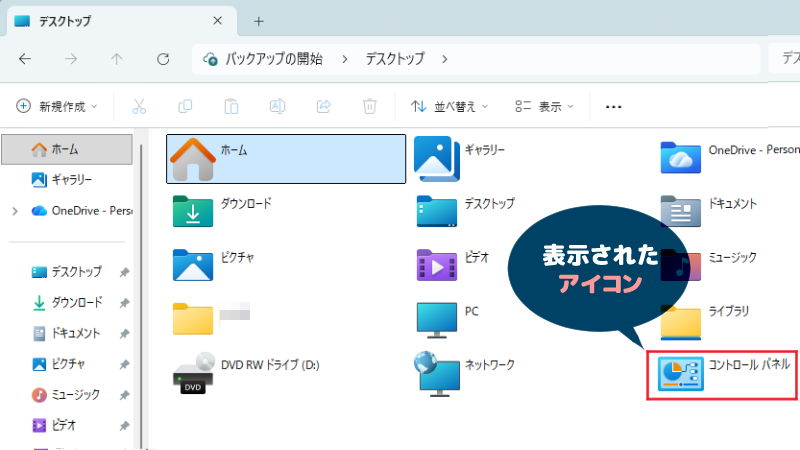800x450 pixels.
Task: Click the Copy icon in toolbar
Action: [x=185, y=106]
